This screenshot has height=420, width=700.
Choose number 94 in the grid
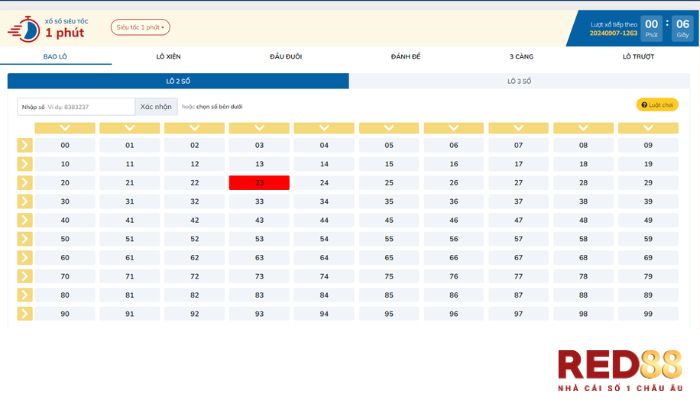(x=324, y=314)
